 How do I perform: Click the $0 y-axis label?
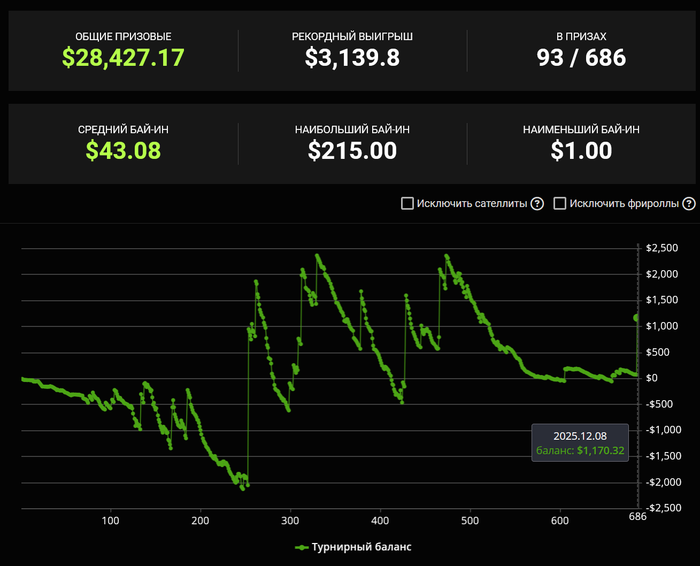(x=652, y=378)
